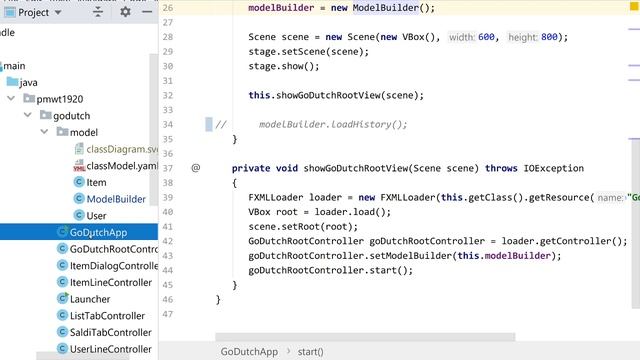Click the java folder icon
Viewport: 640px width, 360px height.
[x=12, y=82]
